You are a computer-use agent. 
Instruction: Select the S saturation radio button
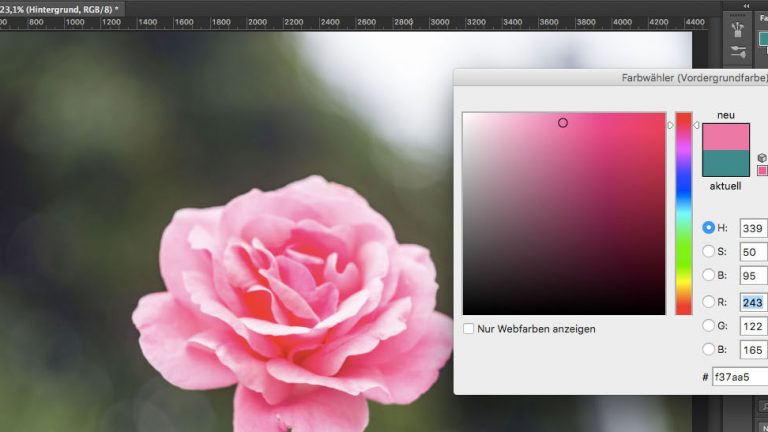(x=709, y=252)
